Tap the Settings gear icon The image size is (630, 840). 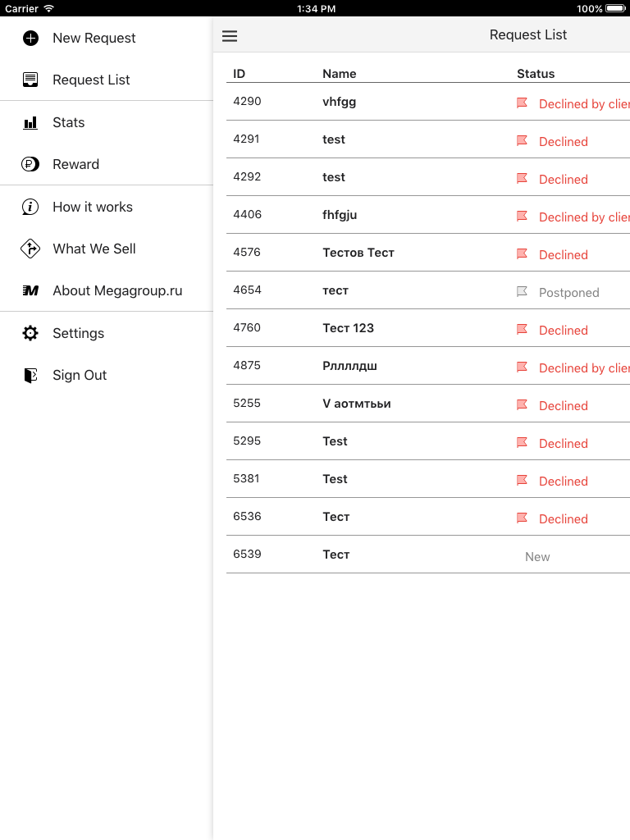30,333
